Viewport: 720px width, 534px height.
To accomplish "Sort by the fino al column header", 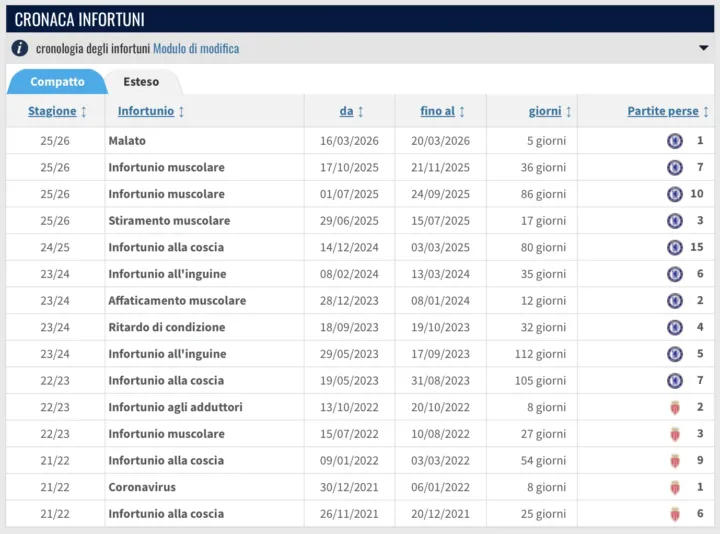I will (x=437, y=111).
